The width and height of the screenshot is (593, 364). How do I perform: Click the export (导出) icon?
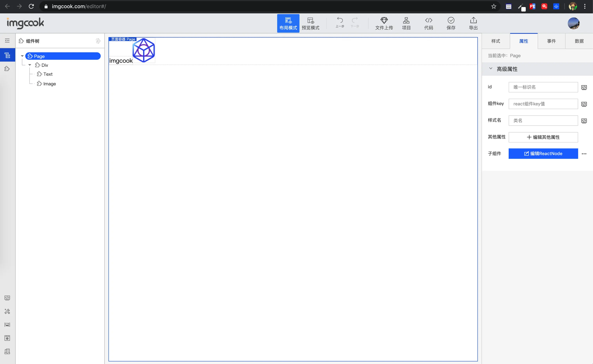pos(473,20)
